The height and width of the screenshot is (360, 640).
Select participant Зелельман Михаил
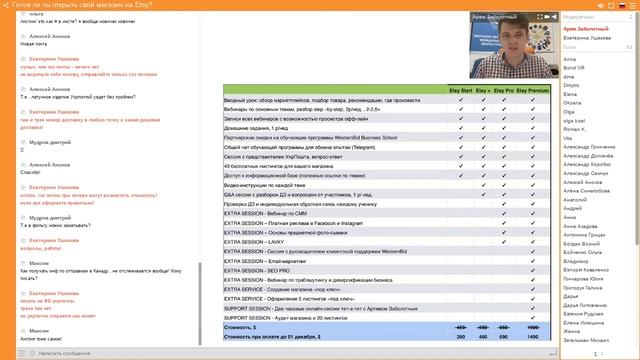pyautogui.click(x=586, y=340)
